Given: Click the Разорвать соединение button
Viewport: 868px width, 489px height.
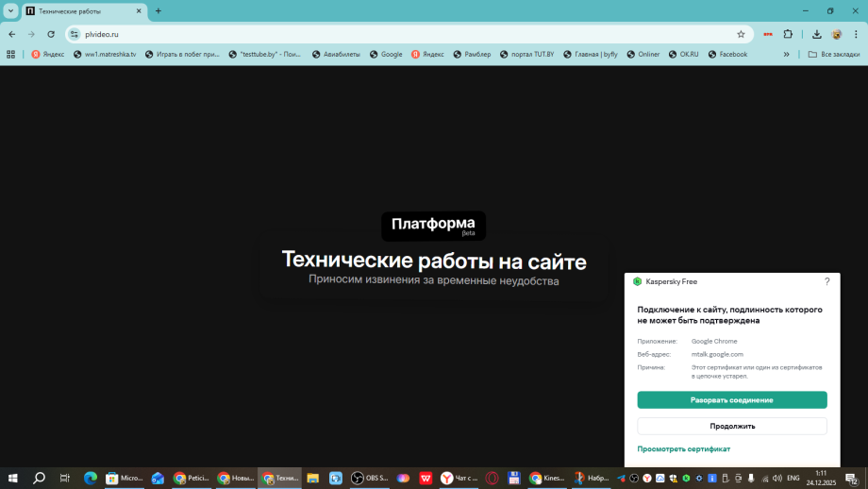Looking at the screenshot, I should [x=732, y=400].
